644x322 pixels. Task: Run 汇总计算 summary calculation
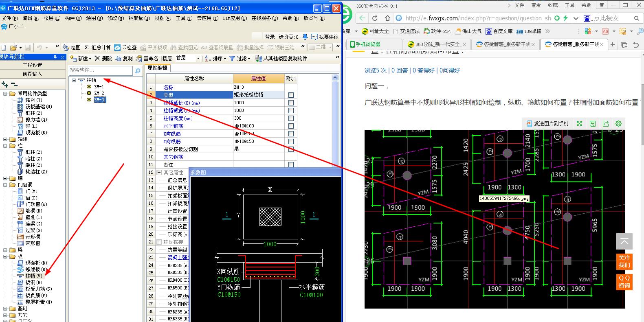pyautogui.click(x=98, y=48)
